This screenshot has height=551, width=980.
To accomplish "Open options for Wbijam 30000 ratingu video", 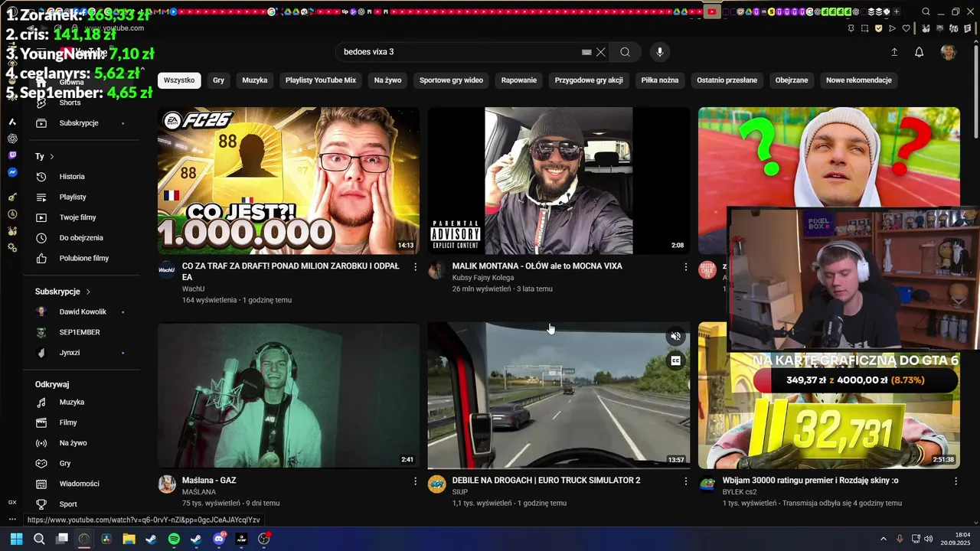I will (955, 481).
